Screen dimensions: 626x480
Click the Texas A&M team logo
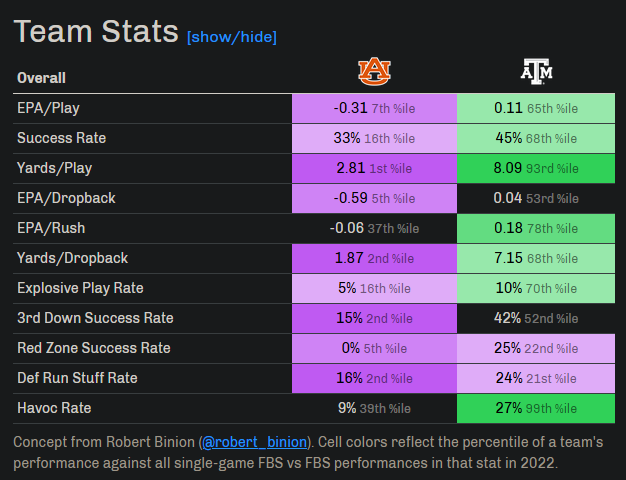[536, 70]
